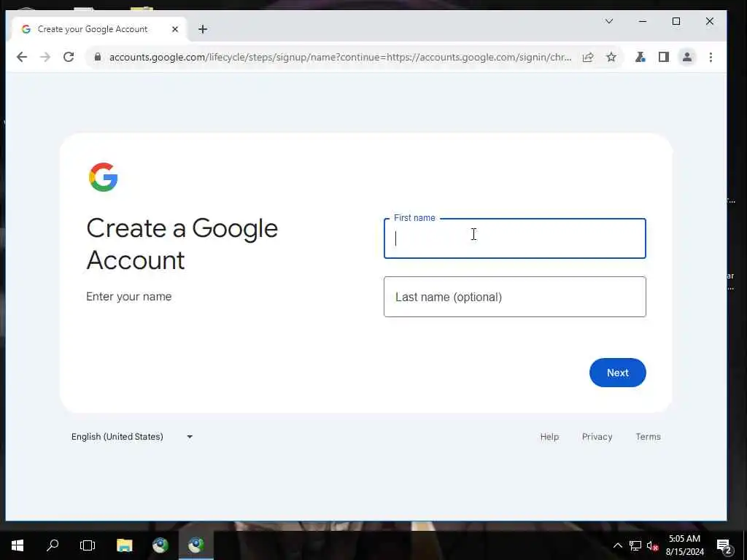747x560 pixels.
Task: Open Chrome three-dot menu
Action: (711, 57)
